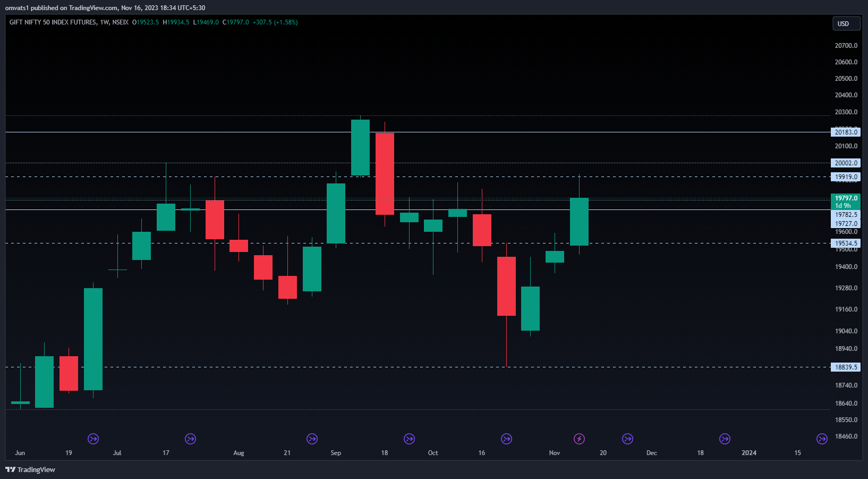This screenshot has height=479, width=868.
Task: Click the rollover icon between 20 and Dec
Action: point(627,439)
